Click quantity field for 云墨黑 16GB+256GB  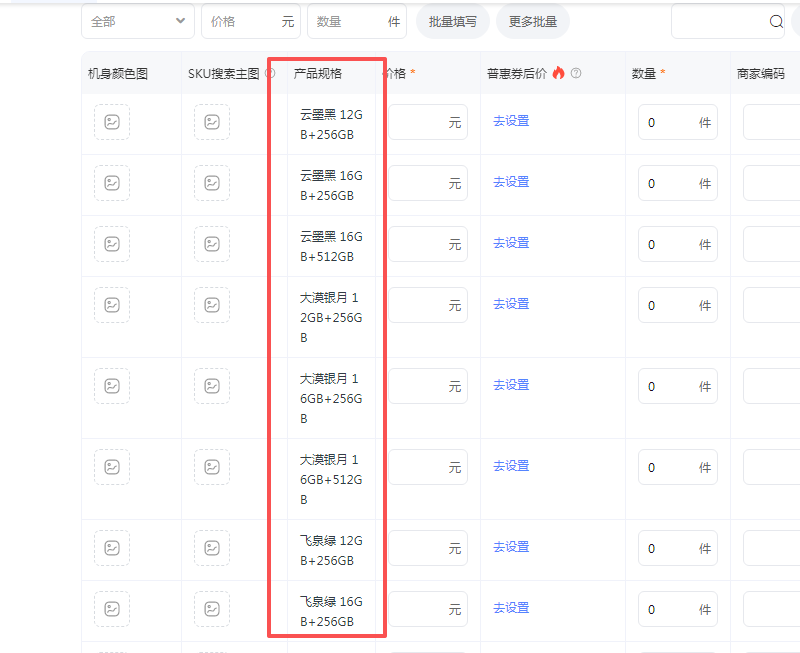(670, 184)
